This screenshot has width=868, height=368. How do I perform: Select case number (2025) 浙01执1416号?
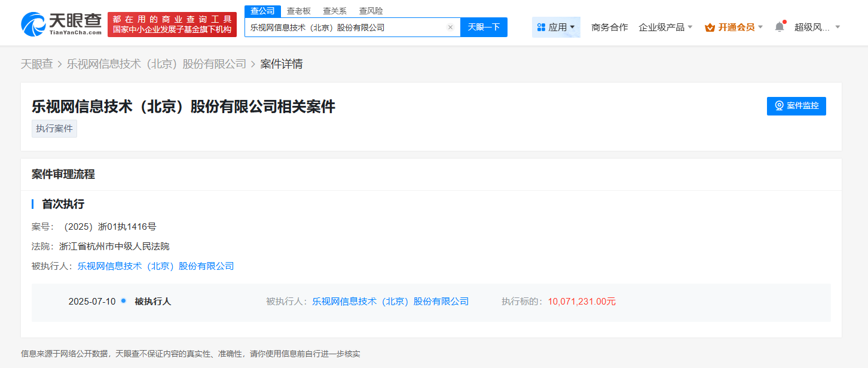(109, 227)
